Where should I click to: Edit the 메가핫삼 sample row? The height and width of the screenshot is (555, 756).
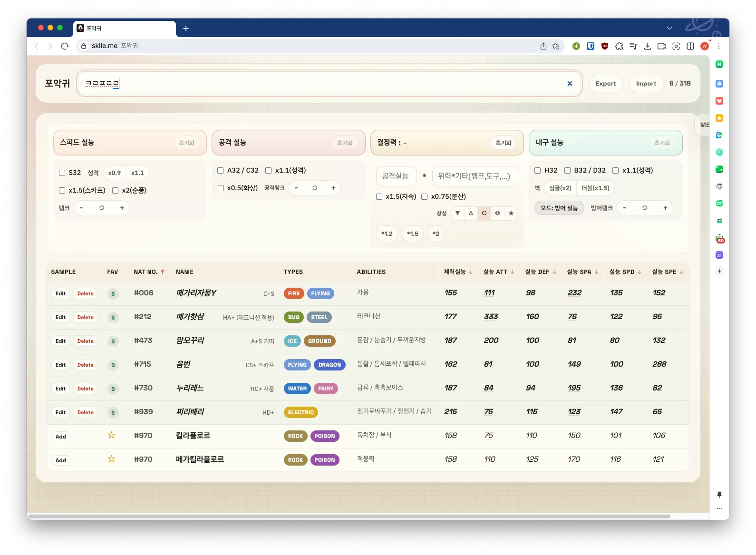tap(60, 318)
